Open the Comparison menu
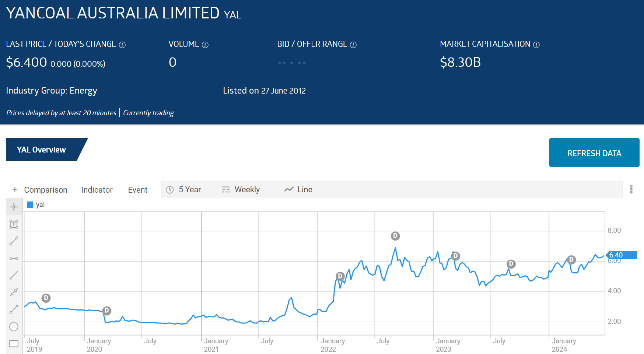This screenshot has height=354, width=644. click(46, 190)
